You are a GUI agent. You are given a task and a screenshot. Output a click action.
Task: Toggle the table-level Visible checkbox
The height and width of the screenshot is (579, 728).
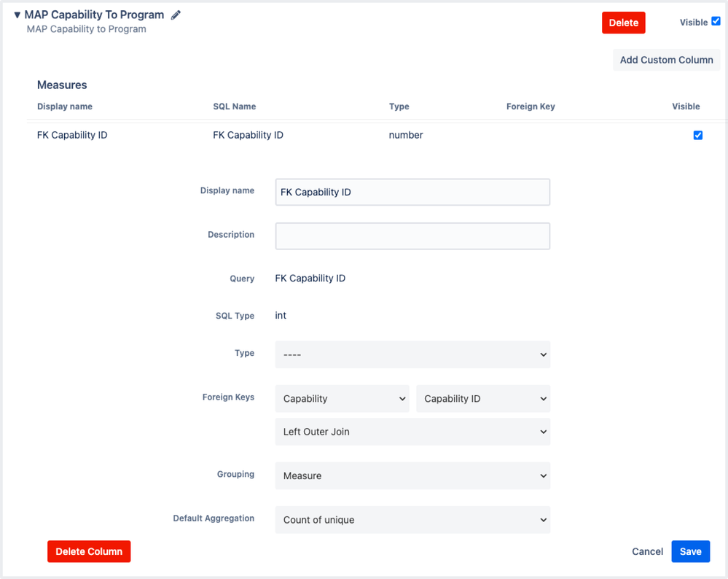pyautogui.click(x=716, y=21)
